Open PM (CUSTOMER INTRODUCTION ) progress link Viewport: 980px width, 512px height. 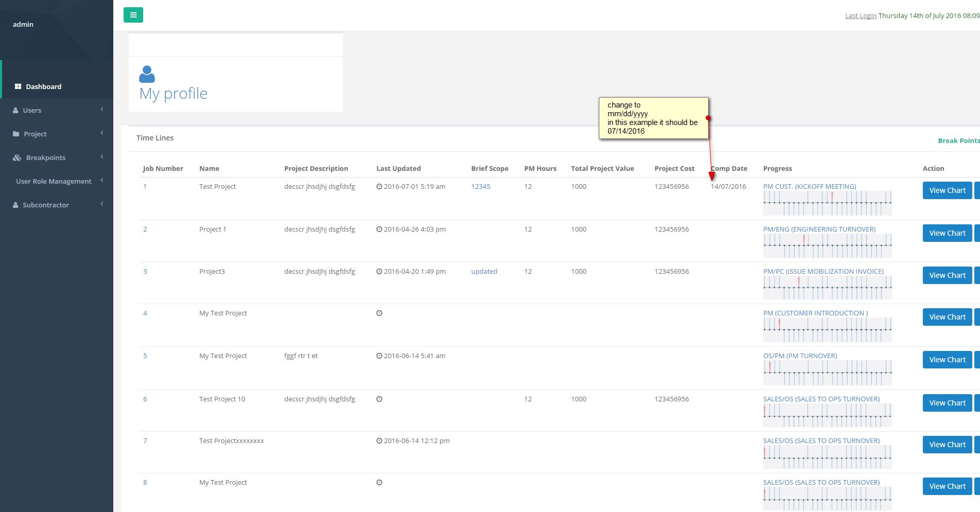[816, 313]
